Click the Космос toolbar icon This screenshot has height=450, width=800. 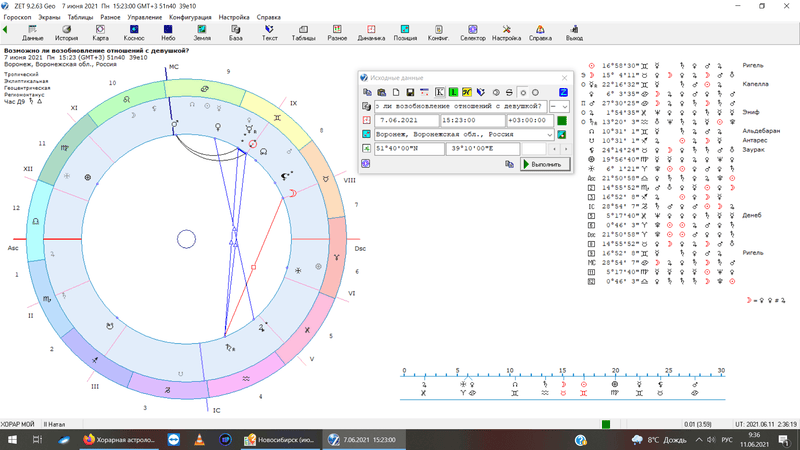(134, 33)
